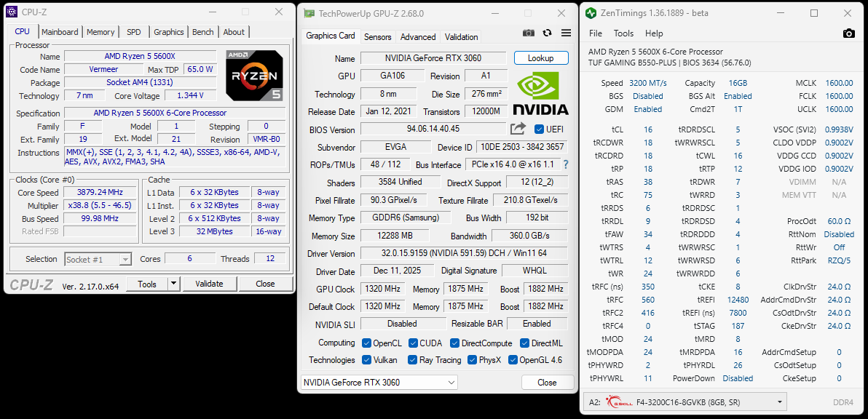
Task: Switch to the Memory tab in CPU-Z
Action: (x=100, y=32)
